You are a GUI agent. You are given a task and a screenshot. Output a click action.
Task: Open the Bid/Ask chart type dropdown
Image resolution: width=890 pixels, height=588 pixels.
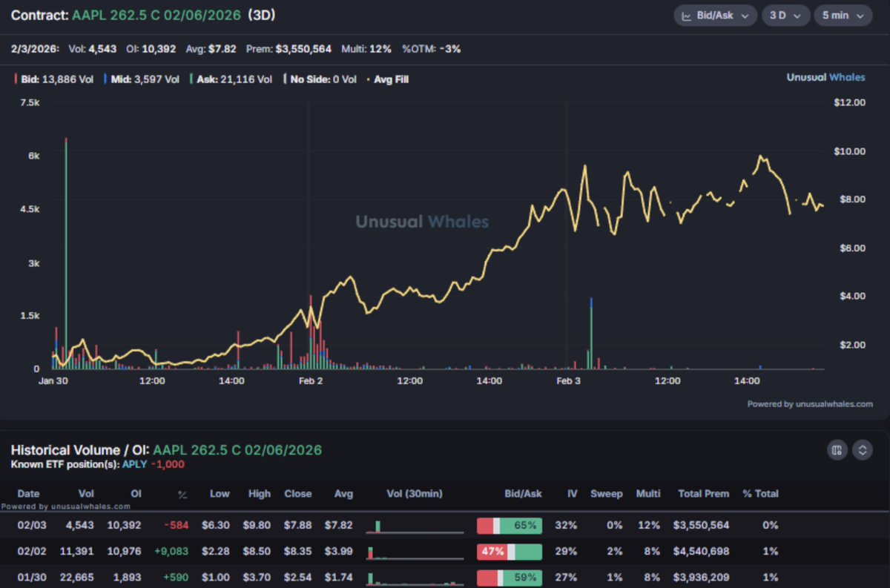point(715,16)
